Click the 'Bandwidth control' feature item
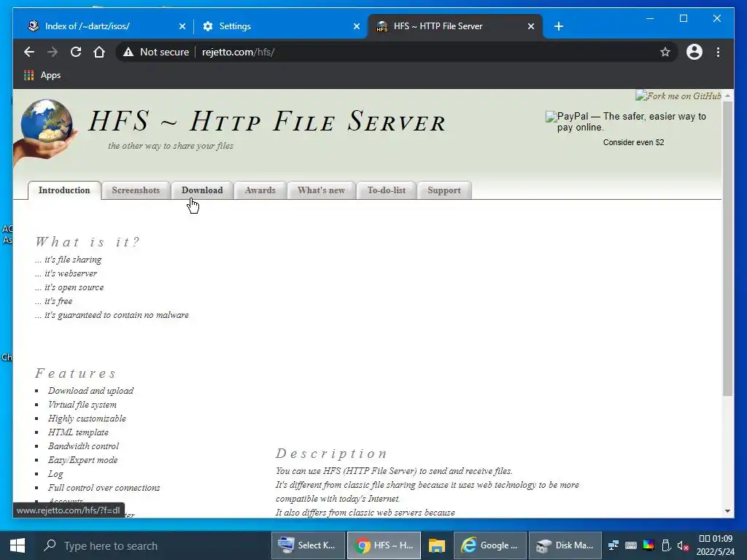Image resolution: width=747 pixels, height=560 pixels. [83, 446]
